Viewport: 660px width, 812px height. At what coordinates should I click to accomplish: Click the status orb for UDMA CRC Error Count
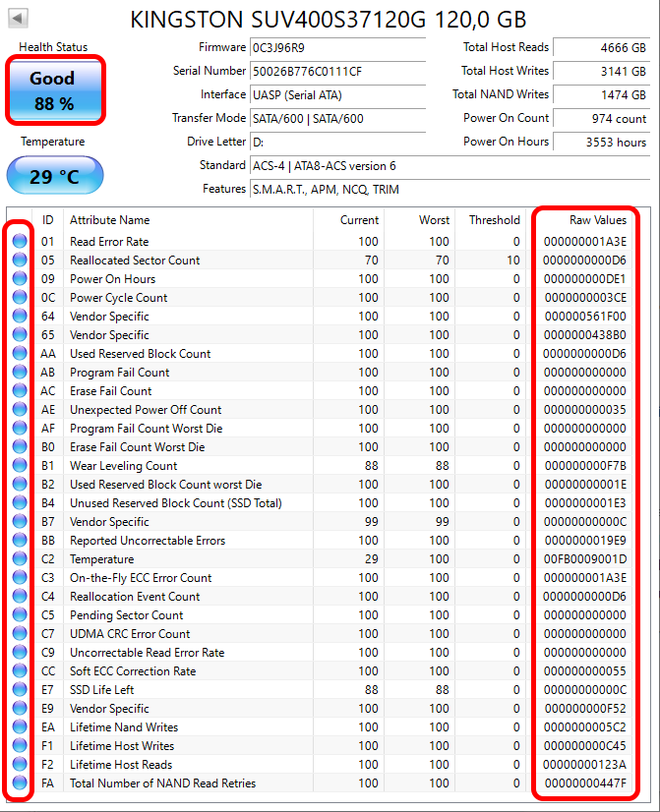point(20,633)
